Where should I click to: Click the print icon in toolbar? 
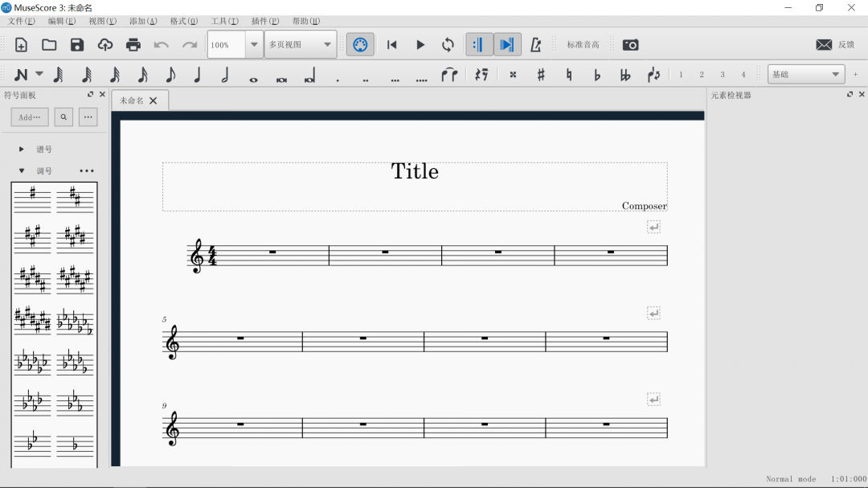tap(133, 45)
